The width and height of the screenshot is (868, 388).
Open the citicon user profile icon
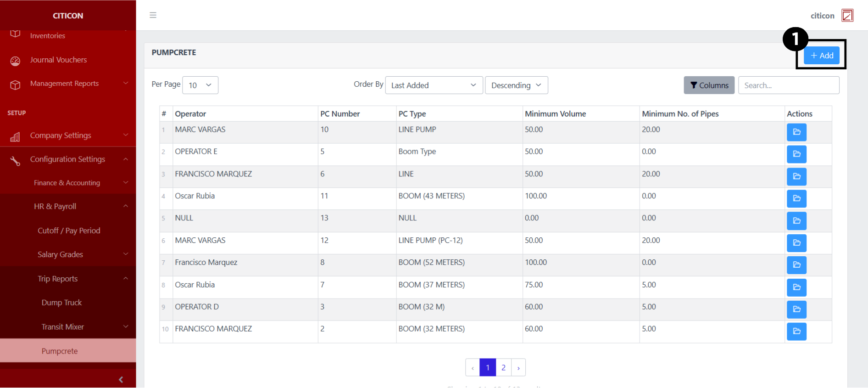847,16
